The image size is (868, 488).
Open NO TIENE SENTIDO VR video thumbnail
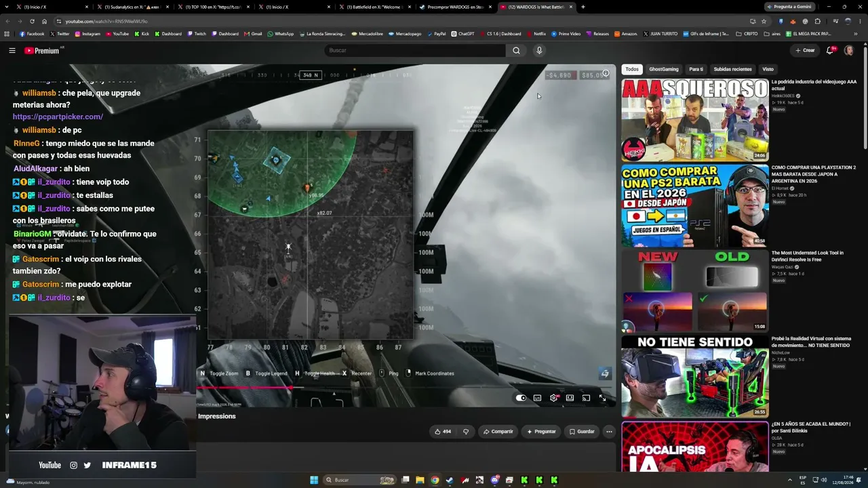(695, 376)
